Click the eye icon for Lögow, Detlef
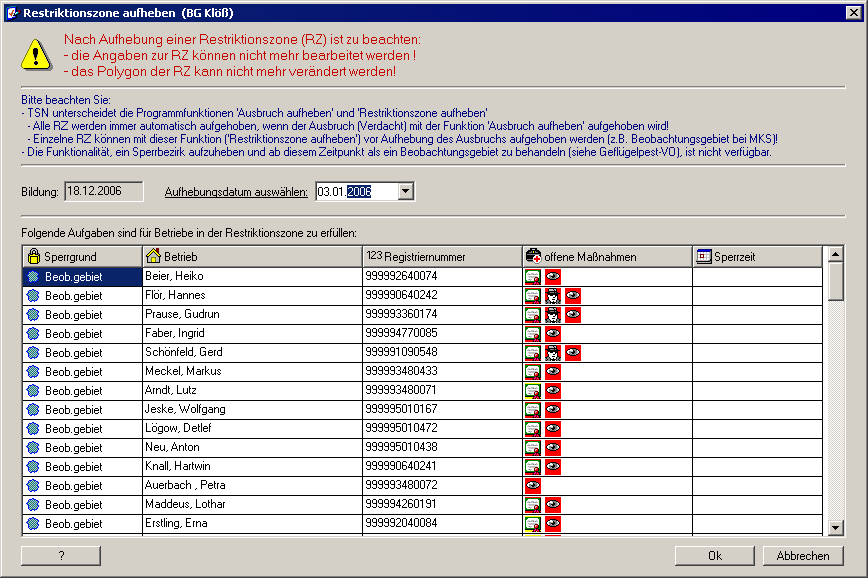This screenshot has height=578, width=868. pos(552,429)
